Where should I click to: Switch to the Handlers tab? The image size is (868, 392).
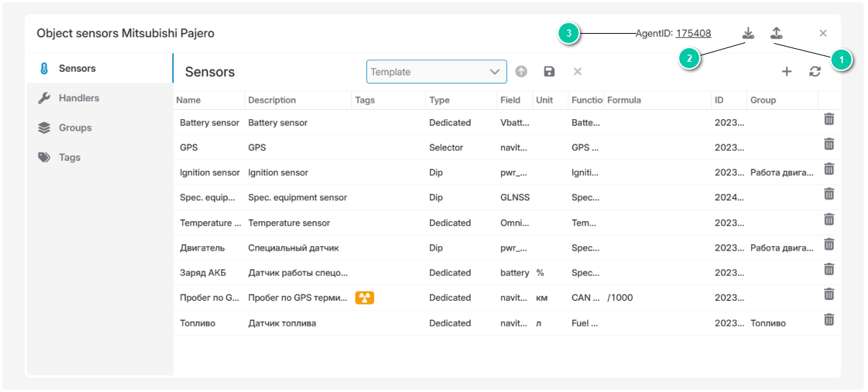tap(79, 98)
